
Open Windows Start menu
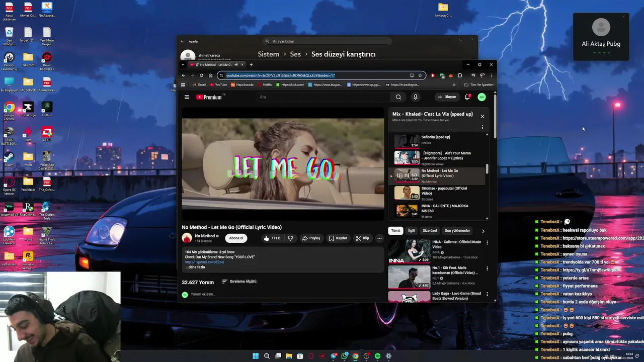256,356
